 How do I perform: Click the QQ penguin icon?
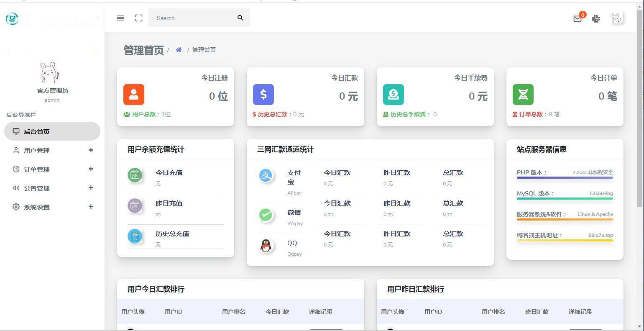coord(266,246)
